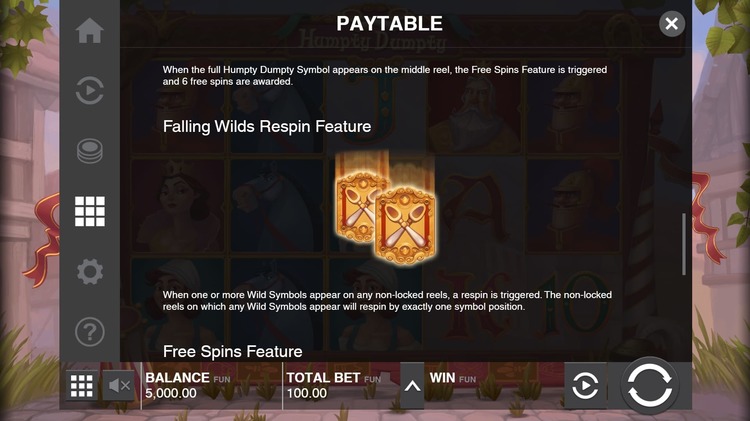This screenshot has height=421, width=750.
Task: Select the paytable grid icon in sidebar
Action: point(89,211)
